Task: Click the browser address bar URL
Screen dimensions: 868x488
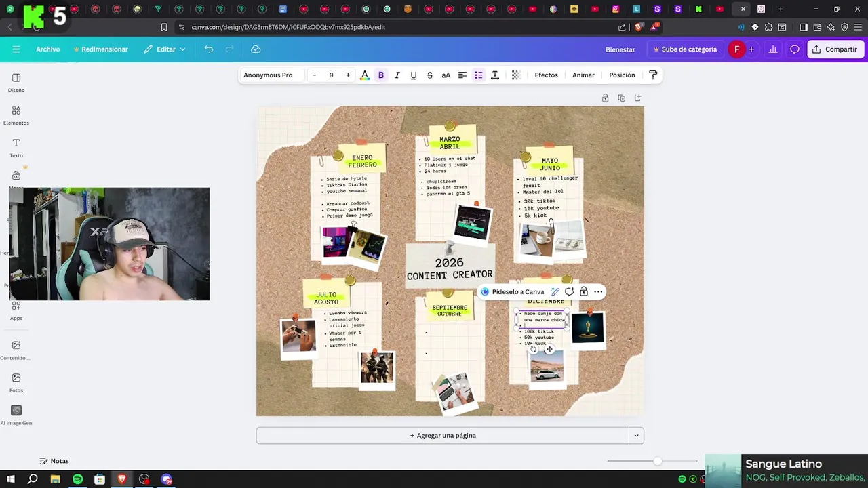Action: [288, 27]
